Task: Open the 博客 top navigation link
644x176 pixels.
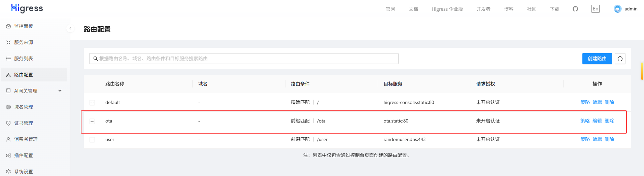Action: click(509, 9)
